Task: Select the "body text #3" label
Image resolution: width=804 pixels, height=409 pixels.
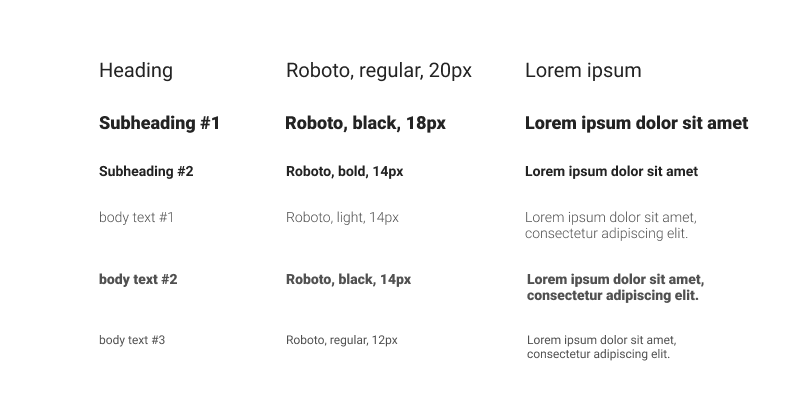Action: [132, 340]
